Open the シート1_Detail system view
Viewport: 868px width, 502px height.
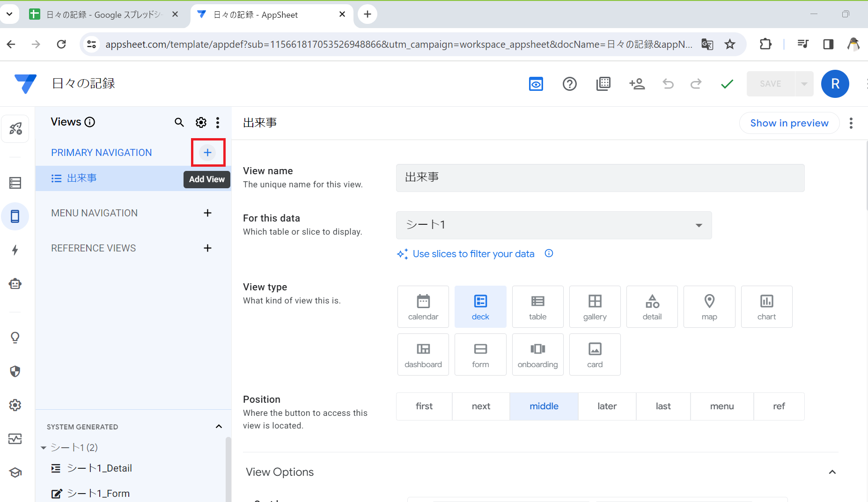pos(99,468)
